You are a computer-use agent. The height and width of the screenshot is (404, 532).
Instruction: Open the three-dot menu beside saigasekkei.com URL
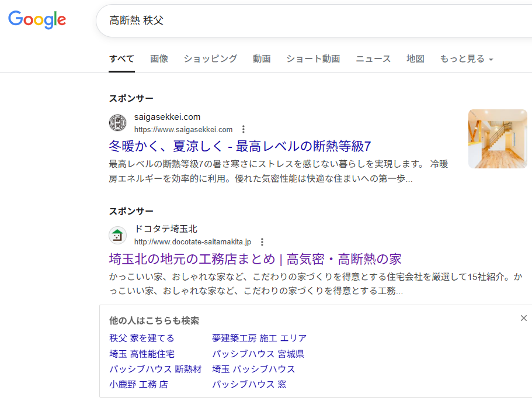[x=244, y=129]
